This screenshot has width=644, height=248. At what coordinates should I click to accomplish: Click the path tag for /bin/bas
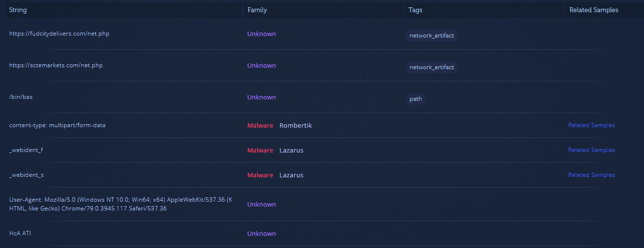(415, 99)
